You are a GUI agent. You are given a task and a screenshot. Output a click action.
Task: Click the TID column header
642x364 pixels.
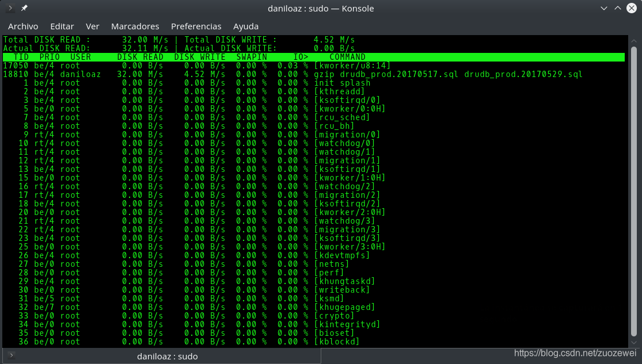pyautogui.click(x=21, y=57)
